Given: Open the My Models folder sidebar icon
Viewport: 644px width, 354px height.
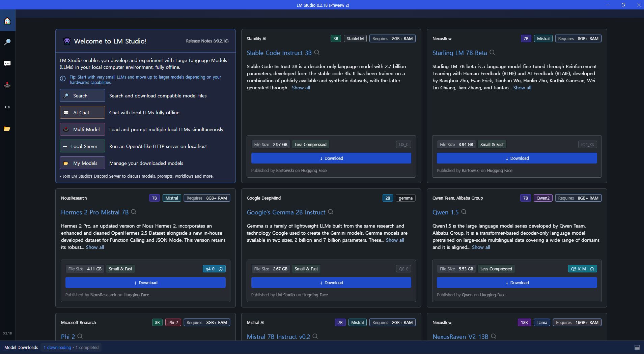Looking at the screenshot, I should pos(7,129).
